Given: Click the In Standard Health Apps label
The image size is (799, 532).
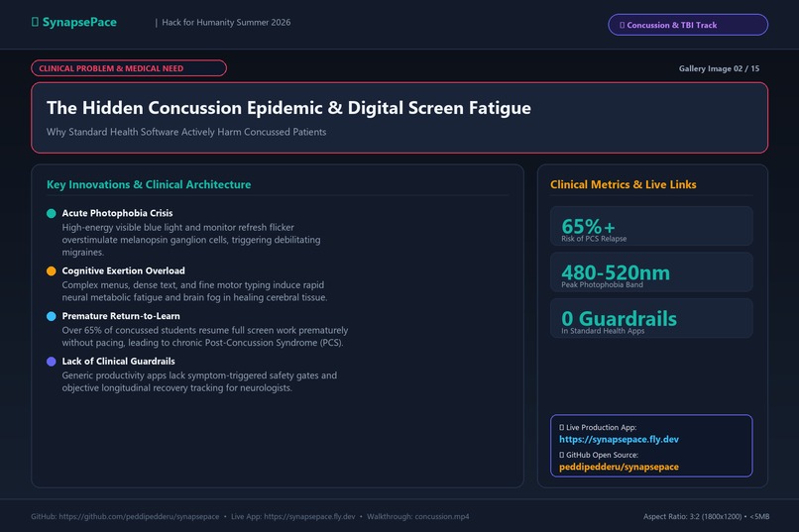Looking at the screenshot, I should click(603, 331).
